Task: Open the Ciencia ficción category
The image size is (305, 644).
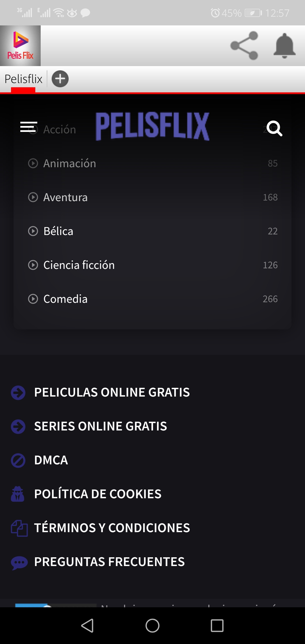Action: pos(79,265)
